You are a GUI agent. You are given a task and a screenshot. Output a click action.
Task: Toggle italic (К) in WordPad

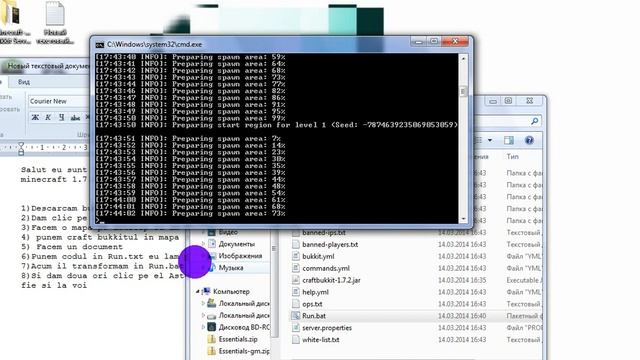48,118
